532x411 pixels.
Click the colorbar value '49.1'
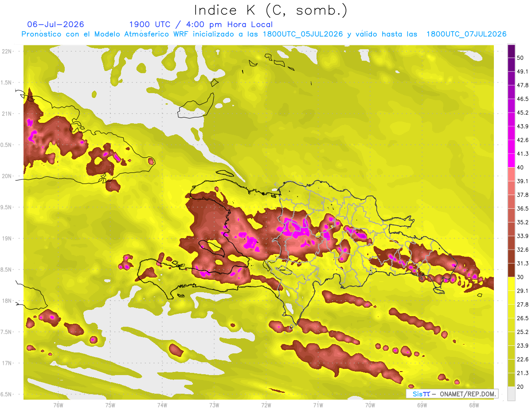pyautogui.click(x=523, y=71)
